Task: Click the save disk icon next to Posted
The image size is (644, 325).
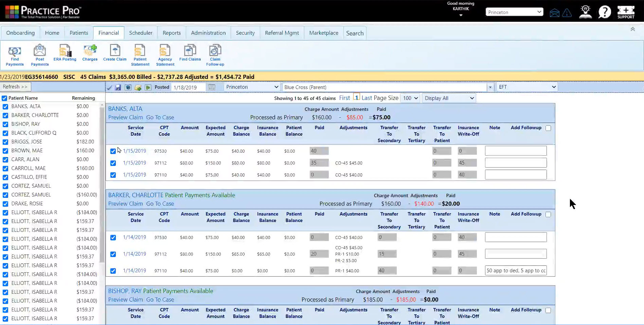Action: (118, 87)
